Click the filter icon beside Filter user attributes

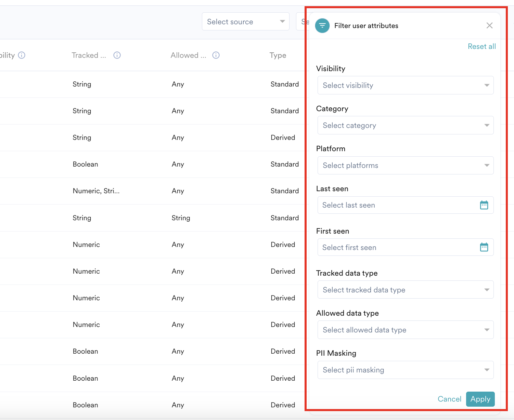pos(322,26)
